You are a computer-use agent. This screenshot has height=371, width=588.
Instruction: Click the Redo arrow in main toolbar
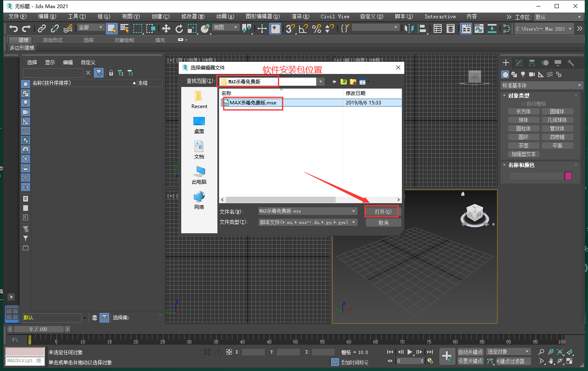pos(26,28)
